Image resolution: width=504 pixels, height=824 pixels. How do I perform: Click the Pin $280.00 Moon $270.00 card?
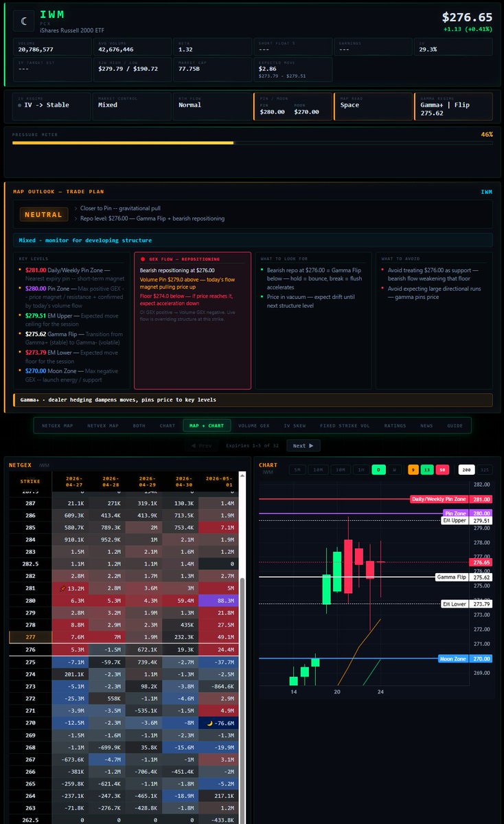[x=293, y=107]
